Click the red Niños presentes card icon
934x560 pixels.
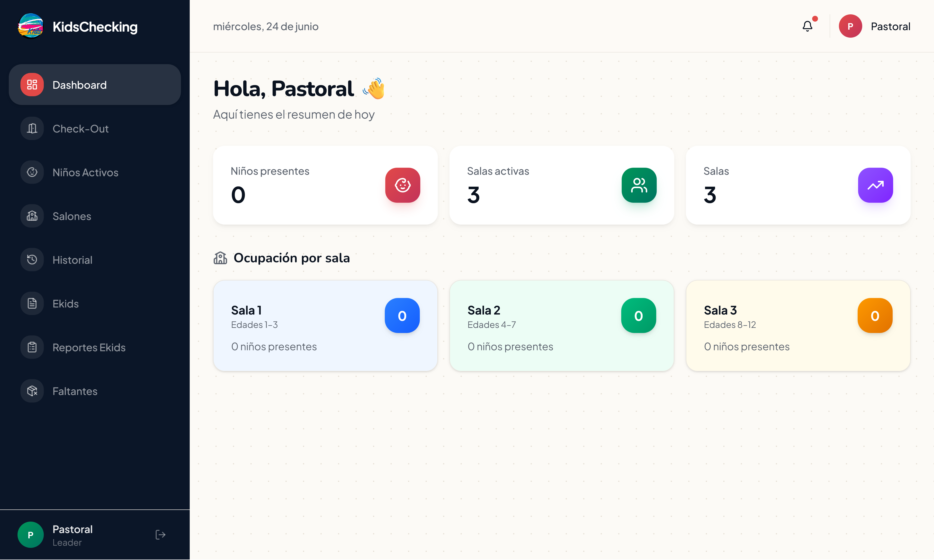pyautogui.click(x=403, y=185)
